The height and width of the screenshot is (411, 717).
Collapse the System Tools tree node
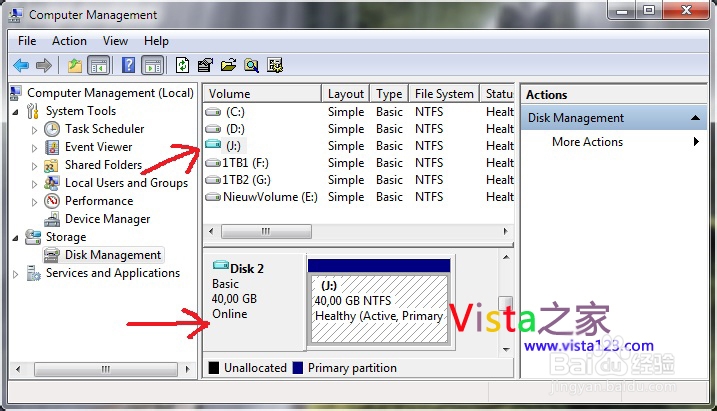[16, 112]
